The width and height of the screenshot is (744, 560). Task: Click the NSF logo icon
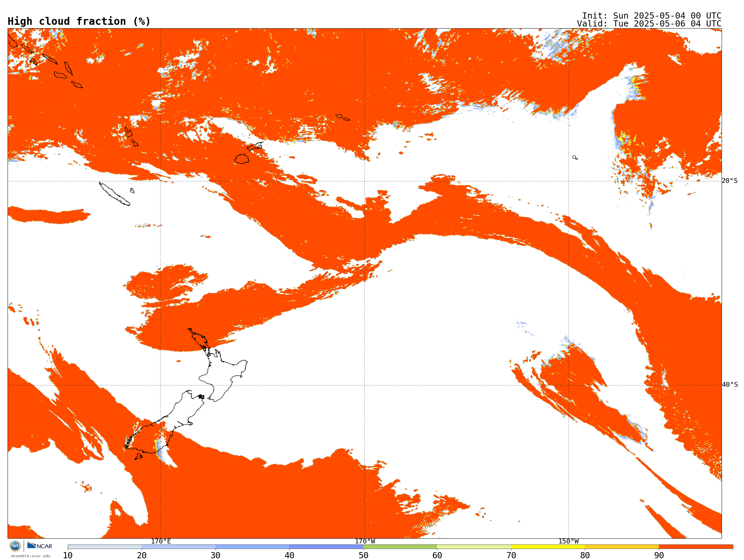15,546
